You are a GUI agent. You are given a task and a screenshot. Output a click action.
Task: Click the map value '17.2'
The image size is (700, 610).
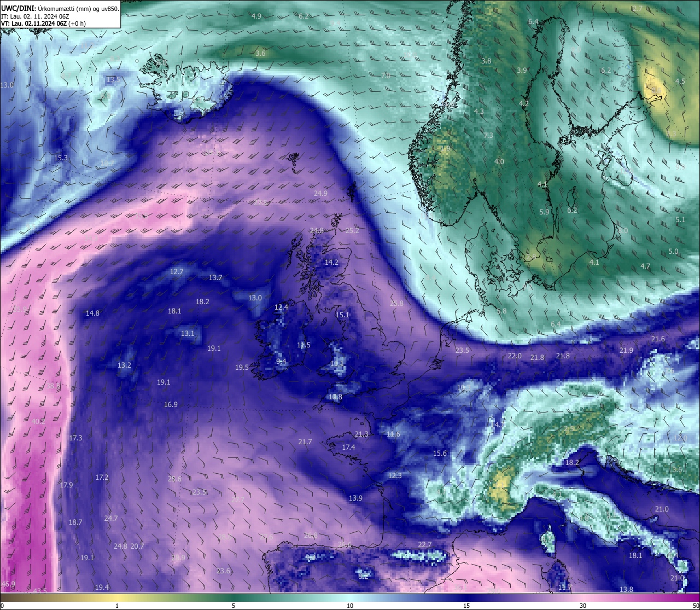(x=102, y=478)
